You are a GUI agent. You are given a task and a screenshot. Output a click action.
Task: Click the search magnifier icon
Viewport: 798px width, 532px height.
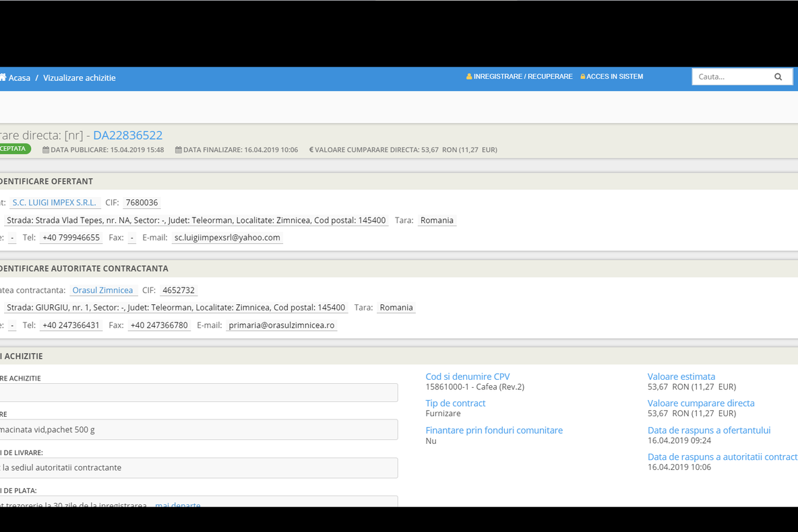[778, 77]
